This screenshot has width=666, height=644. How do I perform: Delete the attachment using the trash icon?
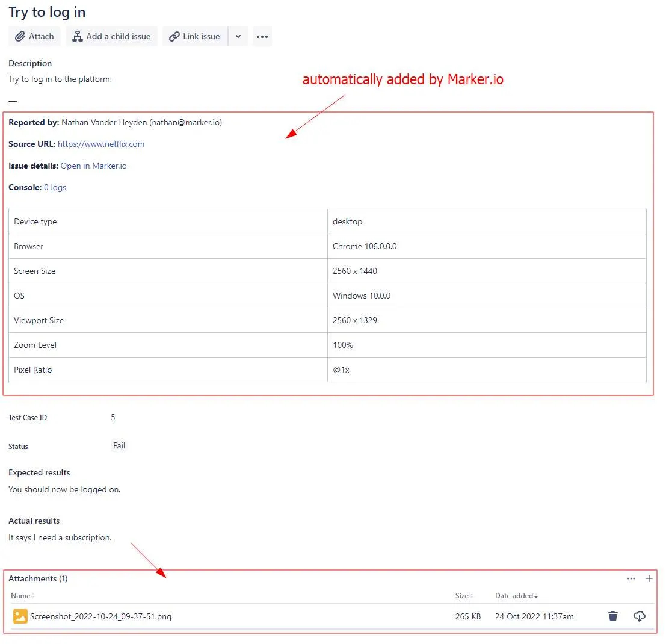pos(612,616)
